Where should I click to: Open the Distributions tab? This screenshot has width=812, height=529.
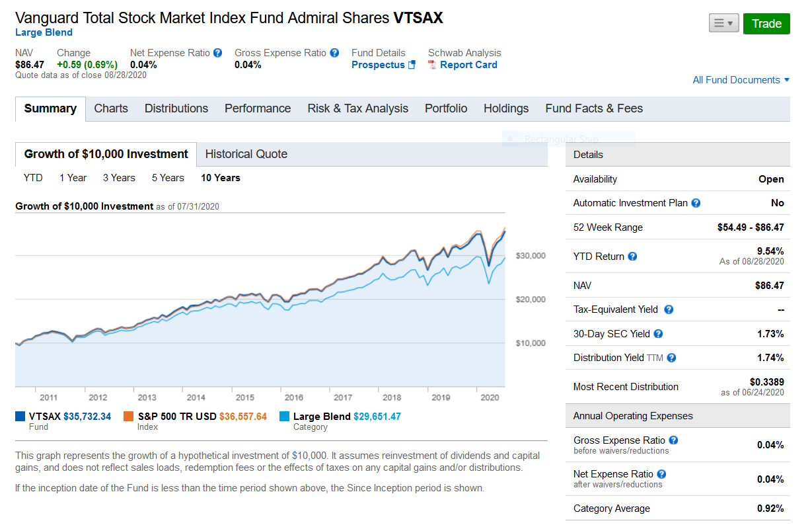tap(176, 108)
